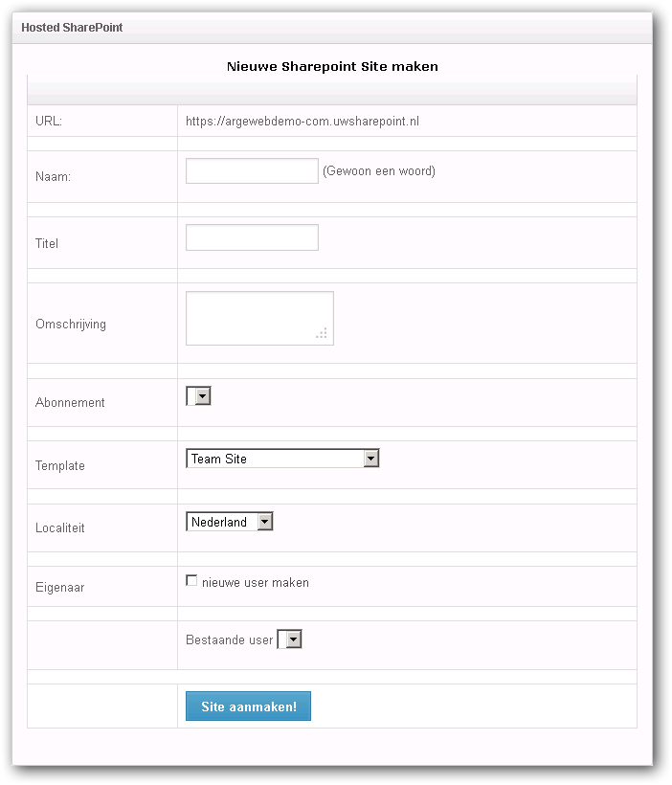The height and width of the screenshot is (785, 672).
Task: Click the Localiteit label
Action: [60, 528]
